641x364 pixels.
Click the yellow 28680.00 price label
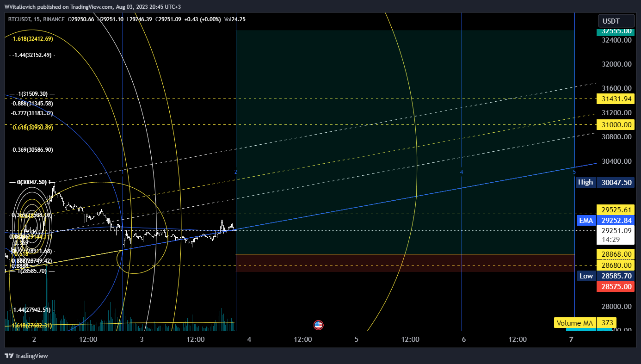coord(615,265)
